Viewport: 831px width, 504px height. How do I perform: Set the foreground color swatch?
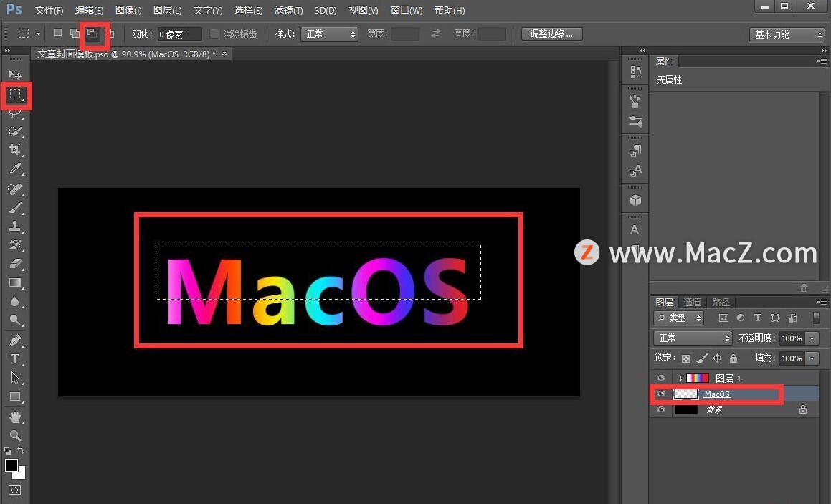point(11,465)
